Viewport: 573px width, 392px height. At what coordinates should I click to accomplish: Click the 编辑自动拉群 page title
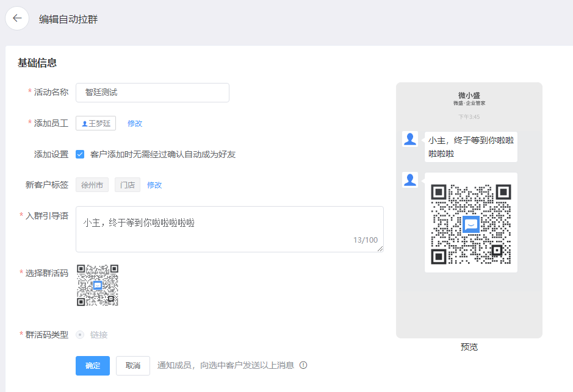click(x=68, y=19)
